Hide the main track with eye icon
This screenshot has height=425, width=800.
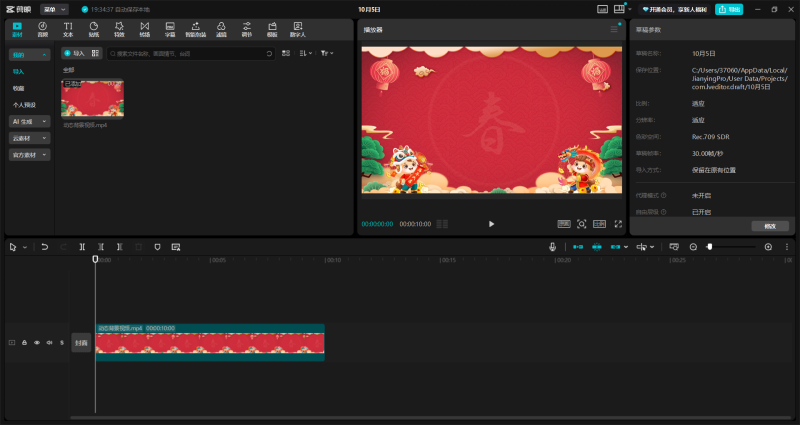coord(37,343)
